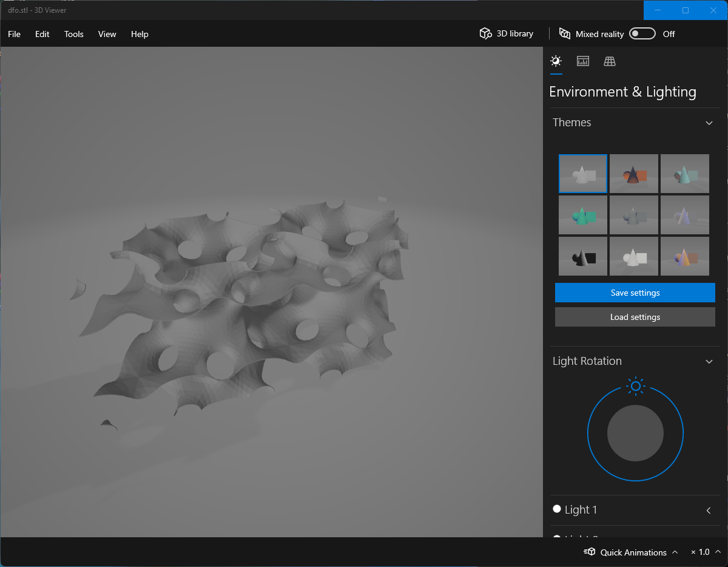The height and width of the screenshot is (567, 728).
Task: Collapse the Themes section chevron
Action: 709,123
